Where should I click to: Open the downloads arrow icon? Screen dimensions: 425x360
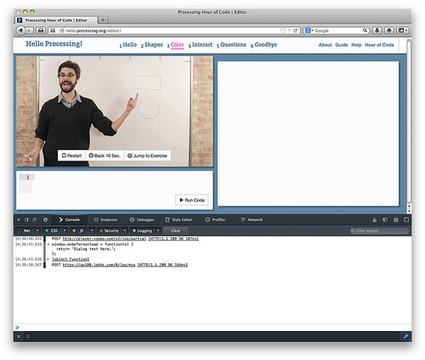click(377, 30)
